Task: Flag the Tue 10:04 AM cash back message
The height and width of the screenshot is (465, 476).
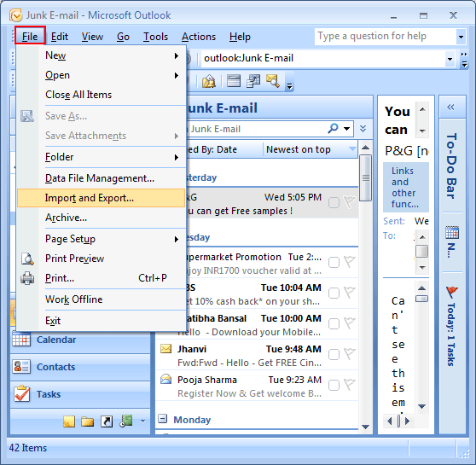Action: click(350, 293)
